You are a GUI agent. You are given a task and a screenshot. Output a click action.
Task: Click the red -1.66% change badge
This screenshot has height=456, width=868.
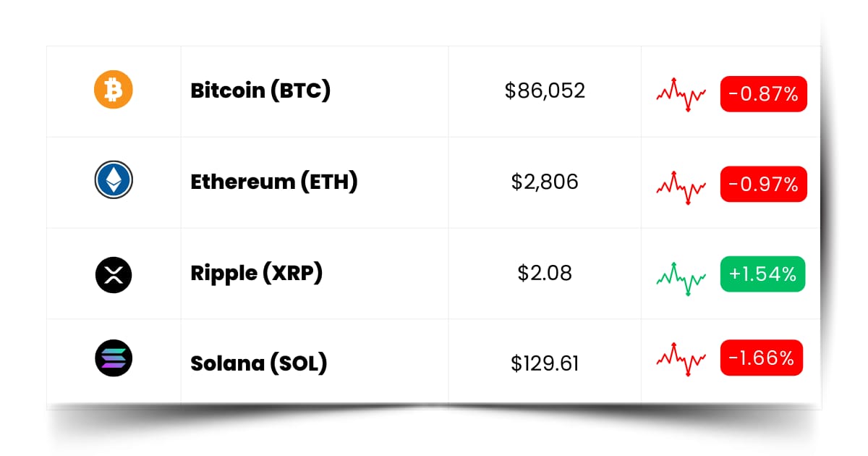(761, 358)
